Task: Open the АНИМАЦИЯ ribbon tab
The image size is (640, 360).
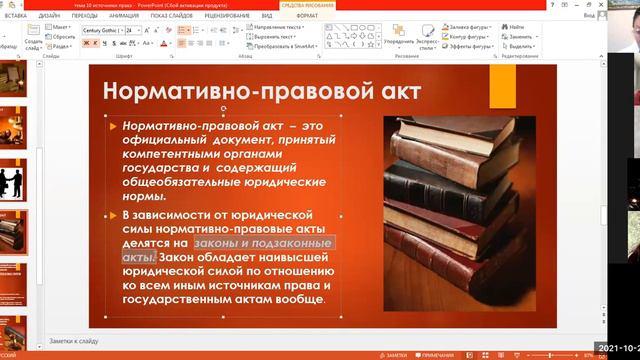Action: pyautogui.click(x=124, y=16)
